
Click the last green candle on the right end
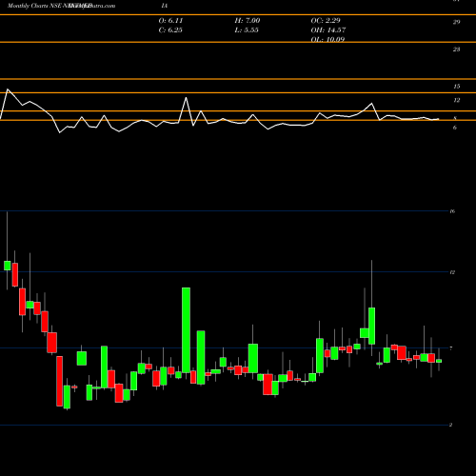pos(439,361)
